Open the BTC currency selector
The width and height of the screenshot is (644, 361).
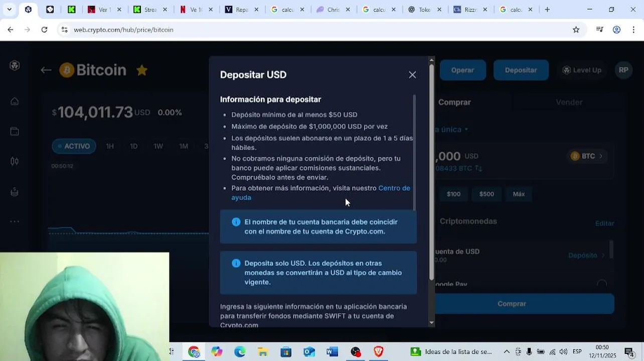tap(586, 156)
